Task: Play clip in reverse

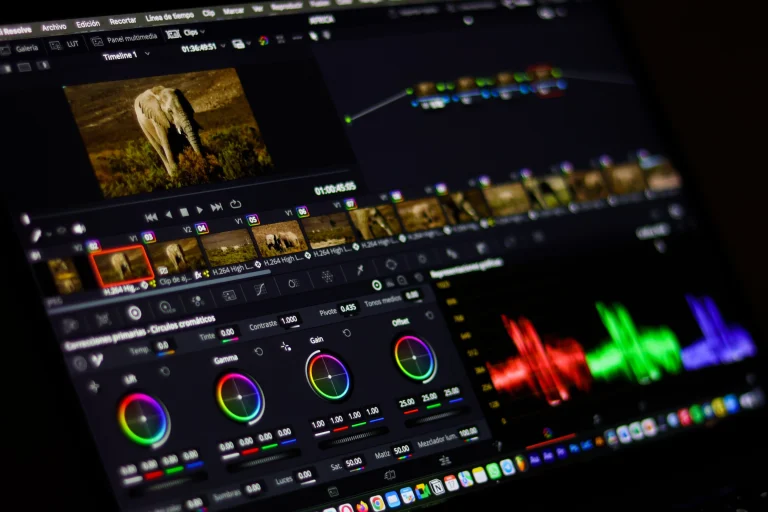Action: (x=168, y=214)
